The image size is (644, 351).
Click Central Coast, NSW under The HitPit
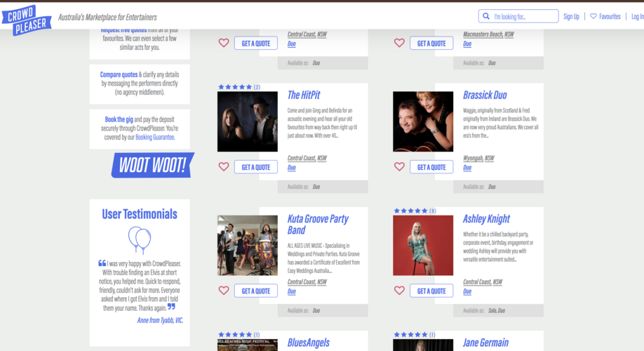click(307, 158)
